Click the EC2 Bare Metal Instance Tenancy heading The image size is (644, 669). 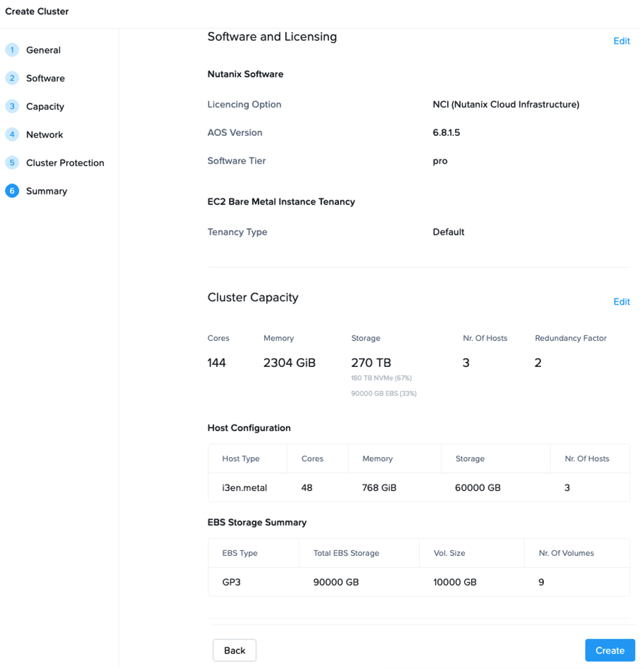[281, 202]
